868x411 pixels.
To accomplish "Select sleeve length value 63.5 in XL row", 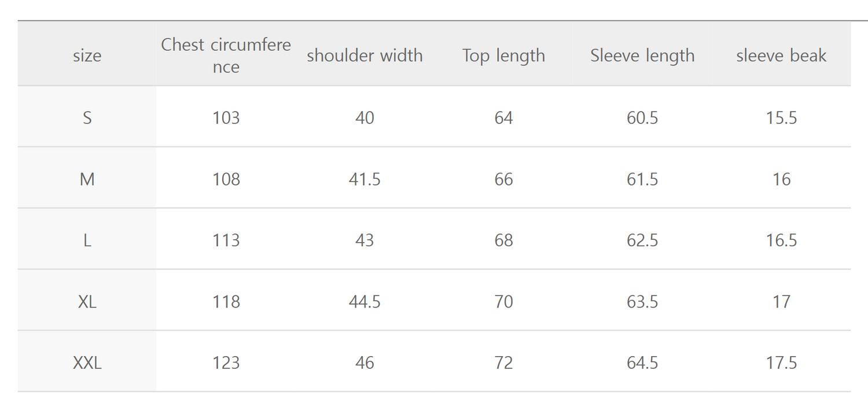I will [x=642, y=302].
